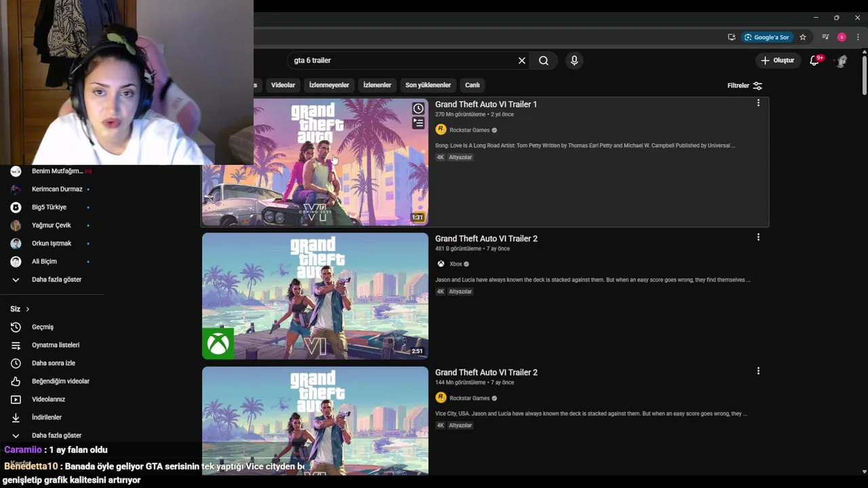Select the İzlenmeyenler filter chip

(x=329, y=85)
